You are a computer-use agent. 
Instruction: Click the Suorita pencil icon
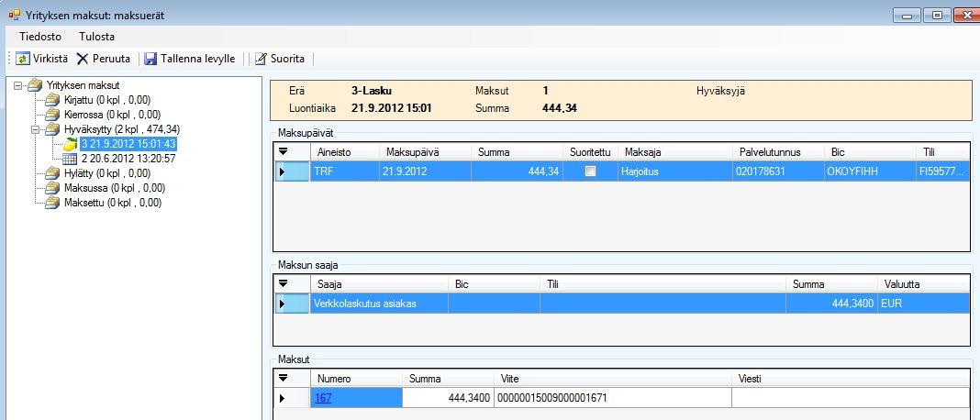(x=262, y=59)
